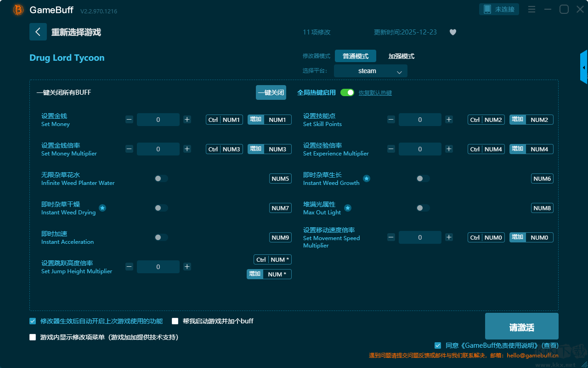
Task: Click the star icon beside Instant Weed Drying
Action: click(102, 208)
